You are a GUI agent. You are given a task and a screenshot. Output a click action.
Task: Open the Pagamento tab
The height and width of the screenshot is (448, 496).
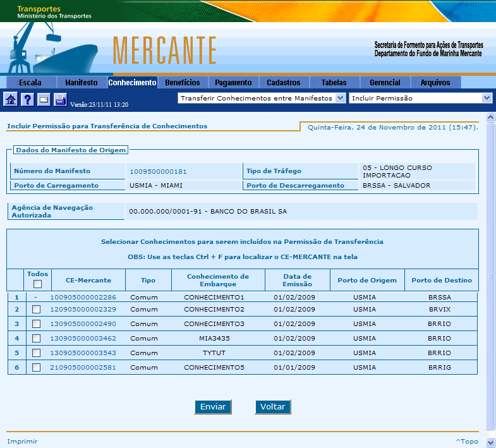233,83
